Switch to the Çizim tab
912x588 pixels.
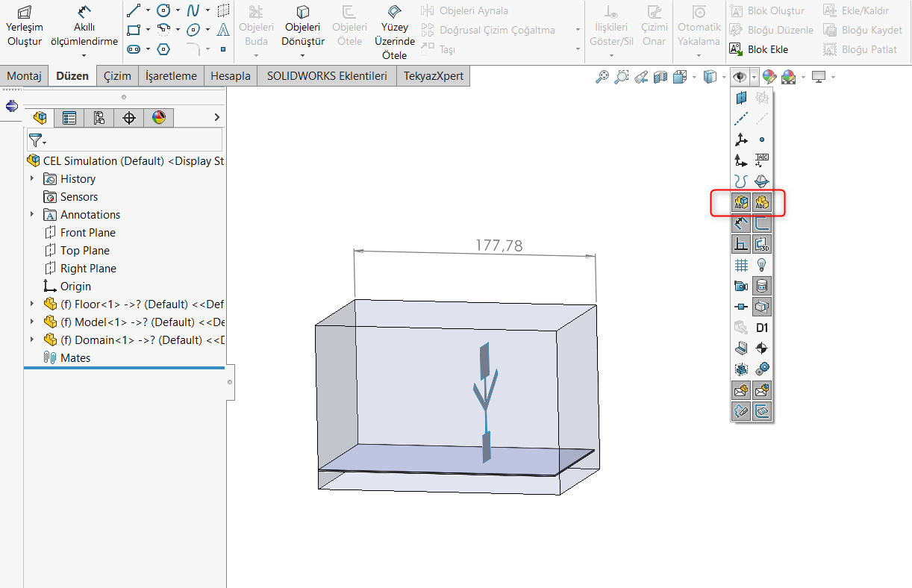(117, 76)
